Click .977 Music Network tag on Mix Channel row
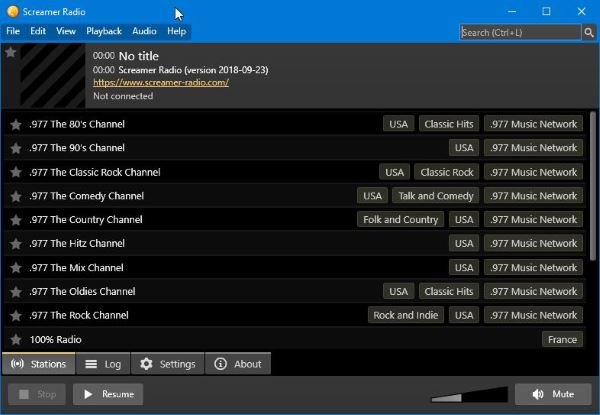The width and height of the screenshot is (600, 415). tap(533, 268)
